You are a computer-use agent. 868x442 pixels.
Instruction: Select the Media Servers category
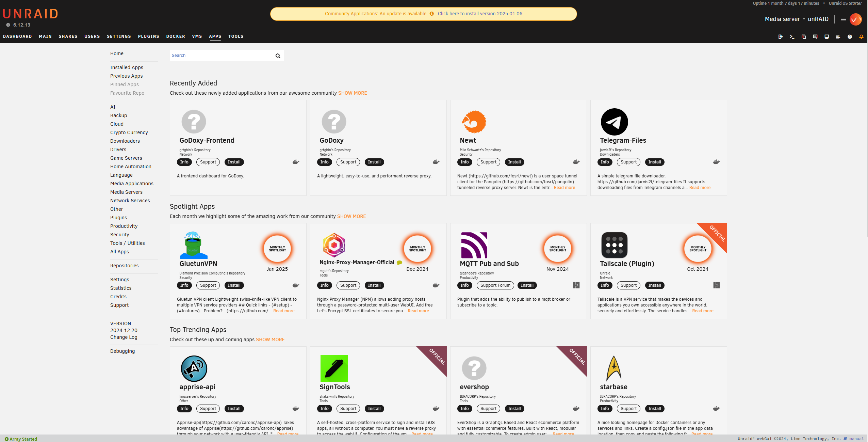[x=126, y=192]
